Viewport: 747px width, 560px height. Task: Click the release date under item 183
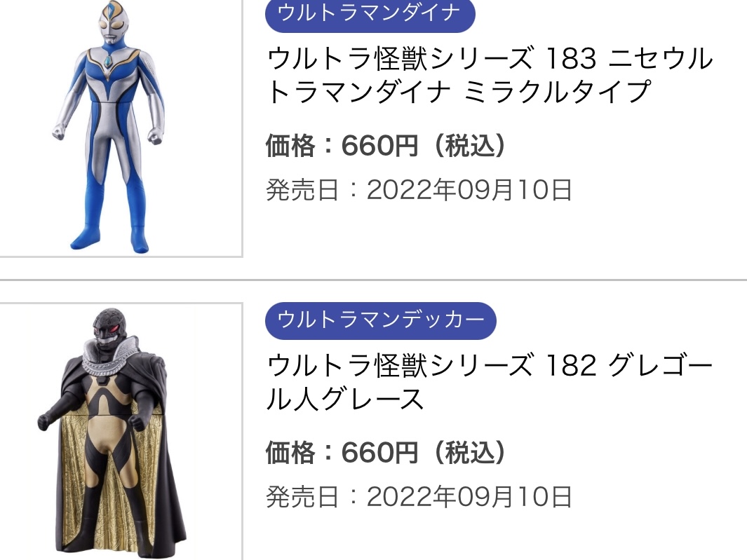pos(419,190)
